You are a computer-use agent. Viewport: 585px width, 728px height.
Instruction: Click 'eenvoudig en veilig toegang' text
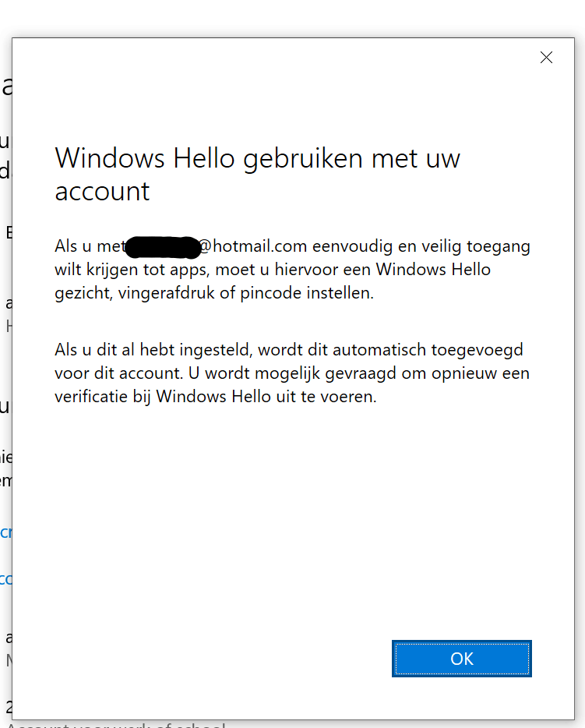pos(421,246)
